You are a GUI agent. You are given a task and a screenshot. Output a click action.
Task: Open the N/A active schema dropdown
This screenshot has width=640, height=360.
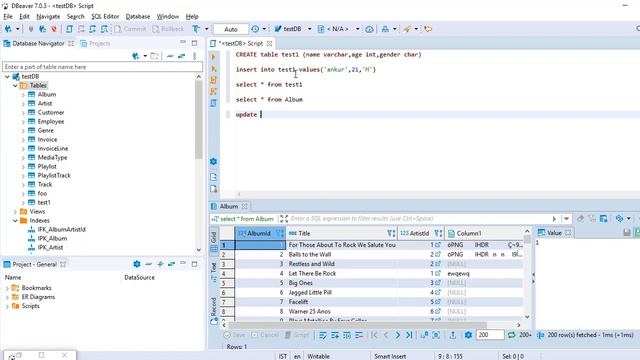pyautogui.click(x=358, y=29)
